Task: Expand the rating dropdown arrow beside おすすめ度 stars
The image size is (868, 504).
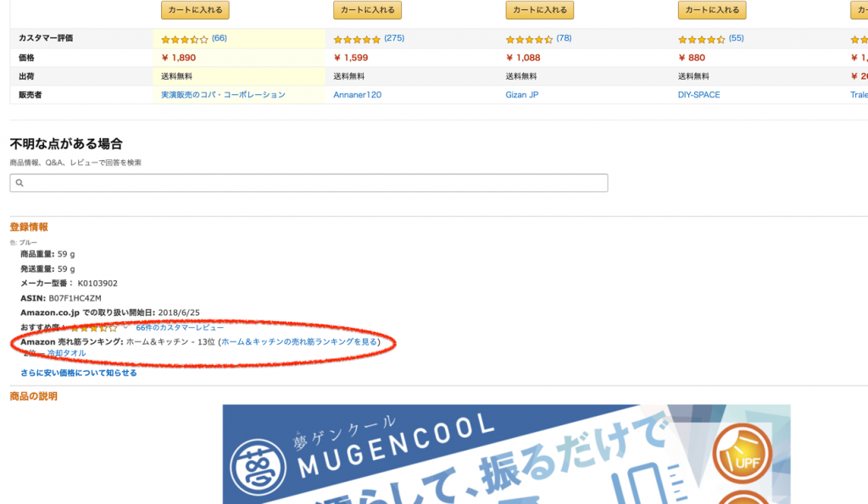Action: coord(125,328)
